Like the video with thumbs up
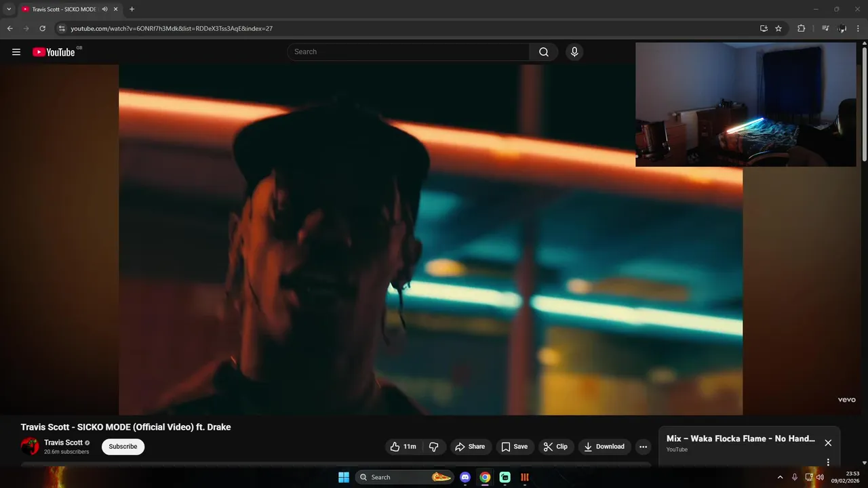868x488 pixels. click(403, 447)
